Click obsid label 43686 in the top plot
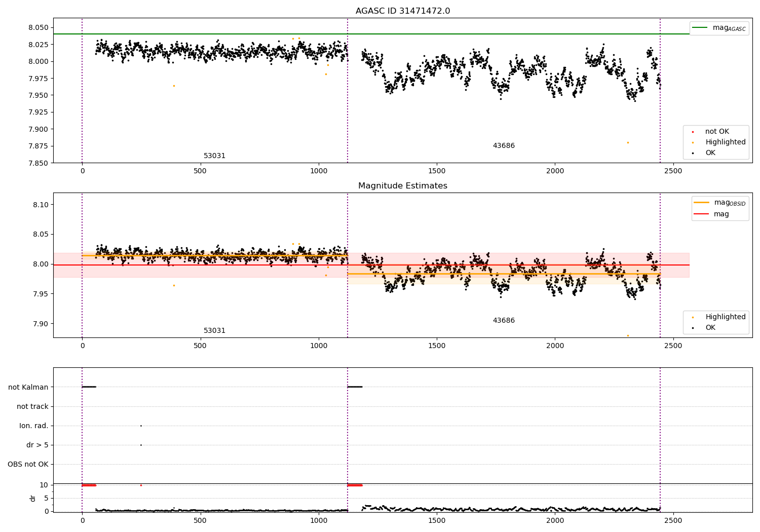 pos(504,146)
